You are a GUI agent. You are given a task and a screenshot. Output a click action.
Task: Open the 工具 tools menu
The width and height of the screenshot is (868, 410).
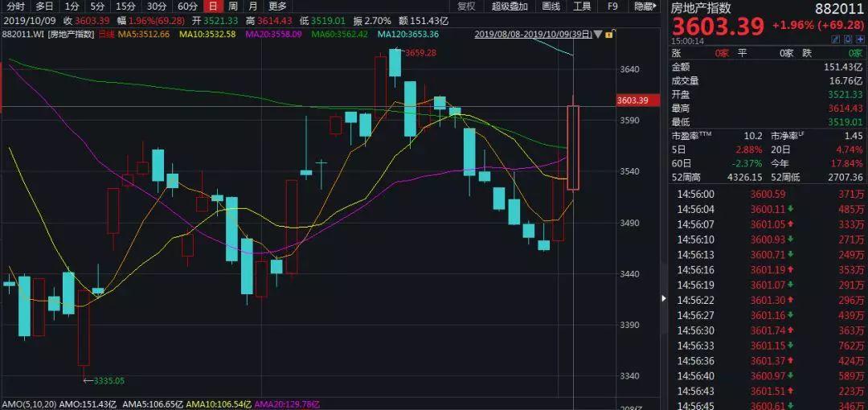(x=582, y=6)
